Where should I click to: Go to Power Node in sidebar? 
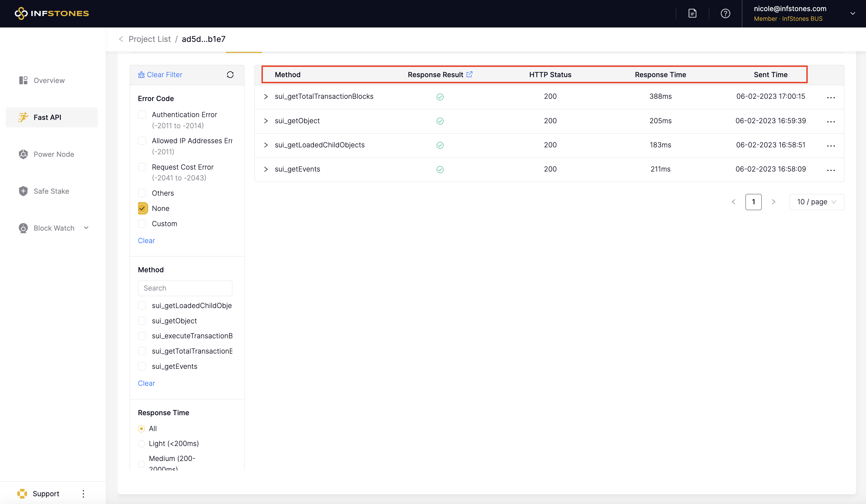pos(54,154)
